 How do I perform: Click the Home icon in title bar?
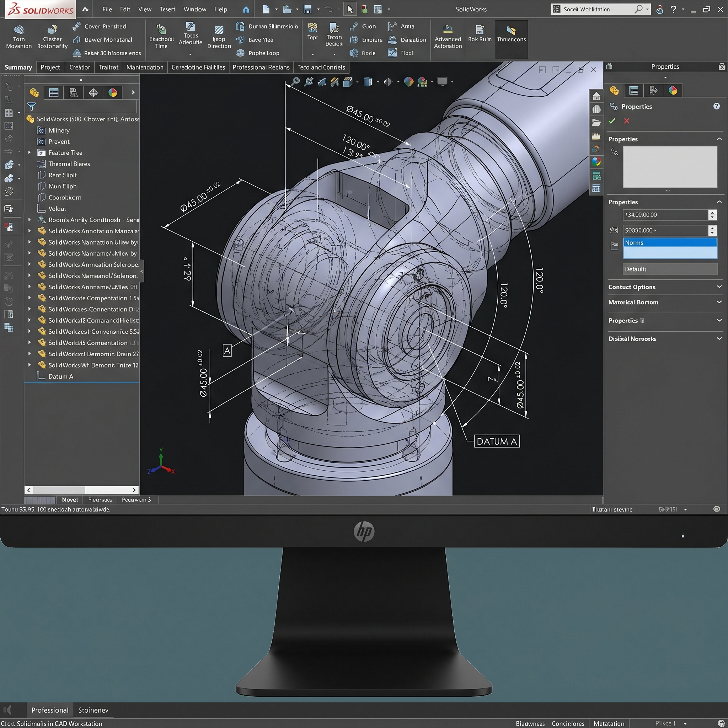point(246,10)
